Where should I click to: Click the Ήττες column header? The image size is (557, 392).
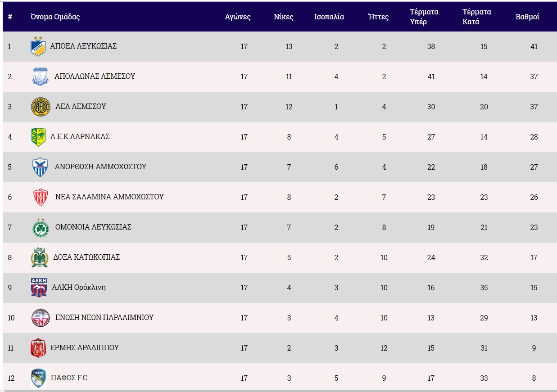(x=378, y=17)
